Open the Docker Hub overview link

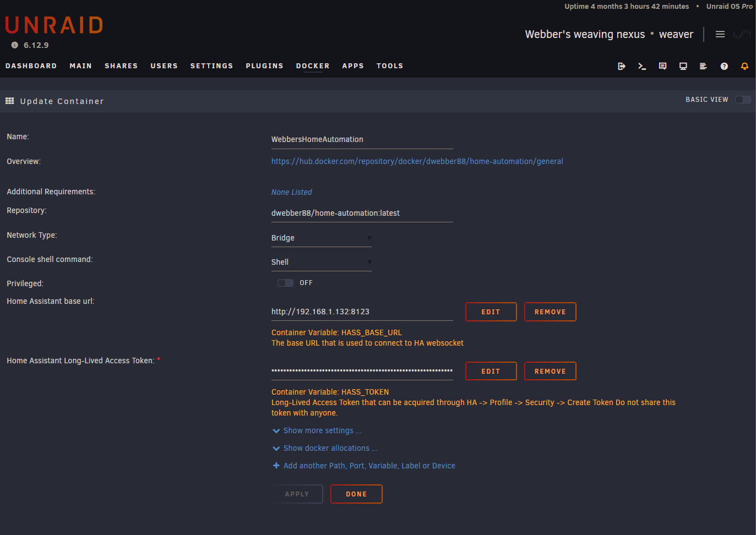click(x=417, y=161)
